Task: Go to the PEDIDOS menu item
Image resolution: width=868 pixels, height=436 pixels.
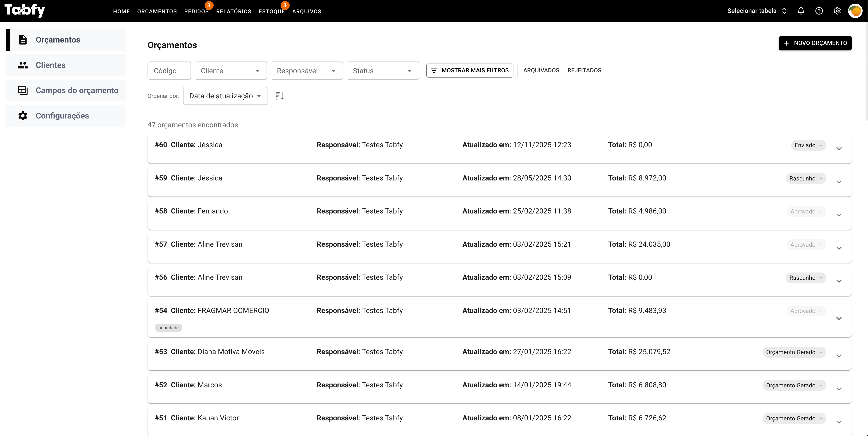Action: pyautogui.click(x=196, y=11)
